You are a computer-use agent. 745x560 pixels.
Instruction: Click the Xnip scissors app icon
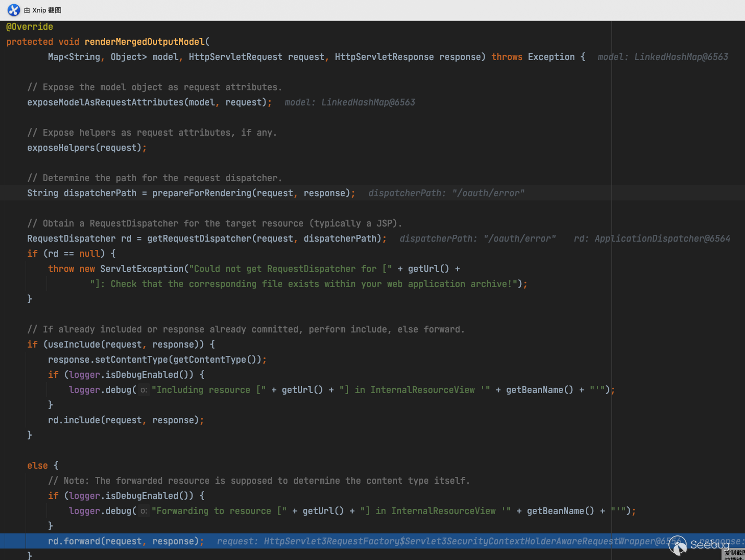[x=14, y=10]
